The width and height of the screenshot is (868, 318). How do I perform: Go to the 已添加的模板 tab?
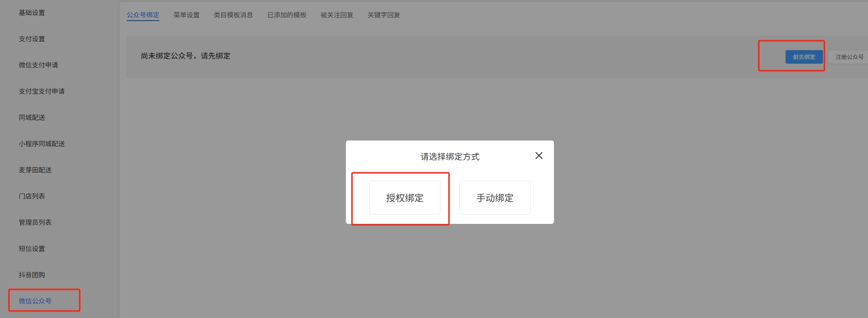point(287,15)
